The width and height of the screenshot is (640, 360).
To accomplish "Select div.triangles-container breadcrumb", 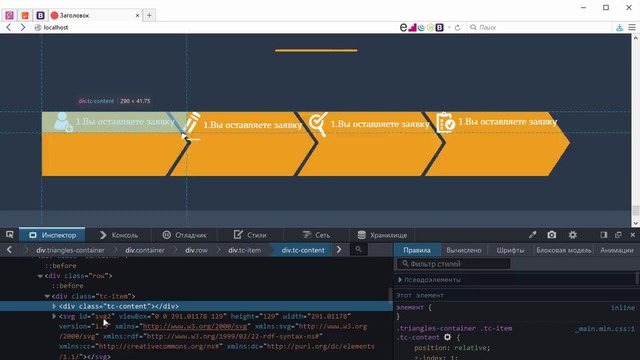I will (70, 250).
